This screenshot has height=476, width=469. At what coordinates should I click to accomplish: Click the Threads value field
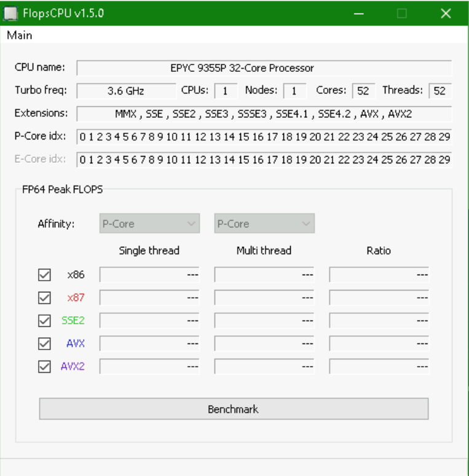(x=440, y=91)
